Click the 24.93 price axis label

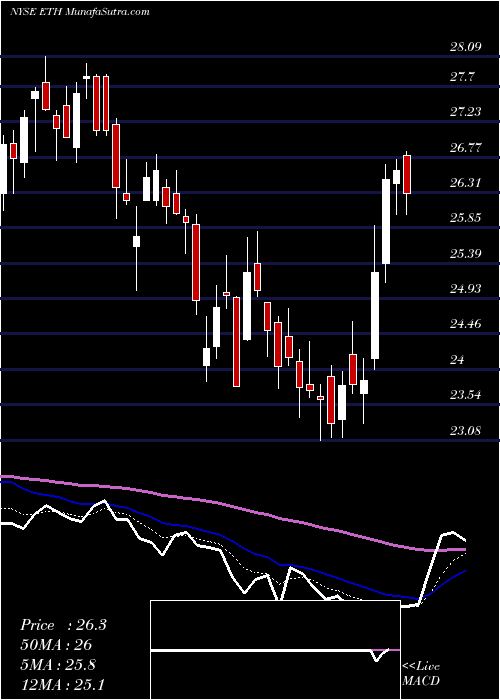pyautogui.click(x=465, y=289)
